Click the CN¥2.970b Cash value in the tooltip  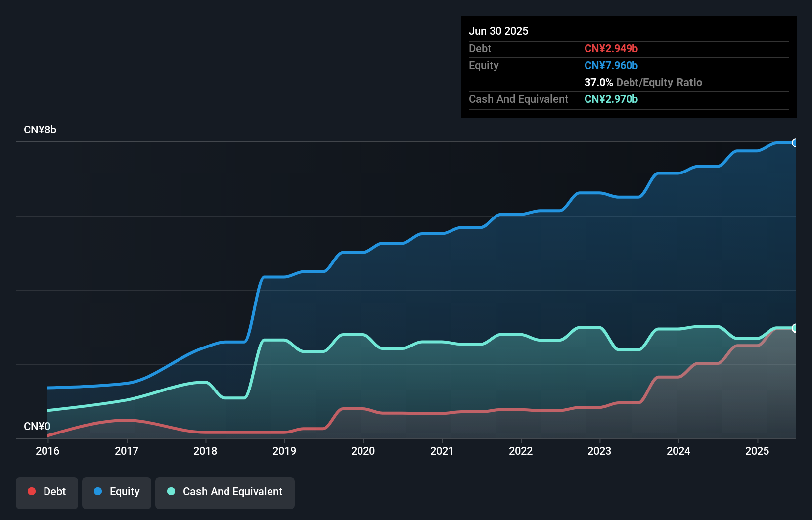(x=611, y=99)
